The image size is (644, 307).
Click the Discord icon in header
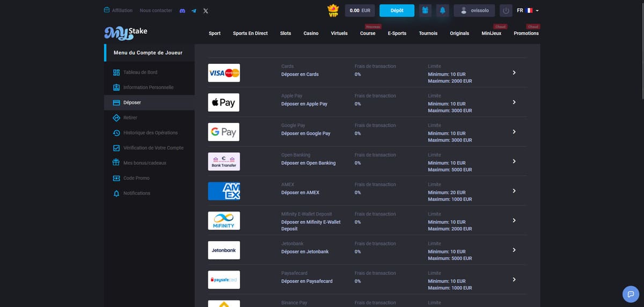(x=182, y=11)
